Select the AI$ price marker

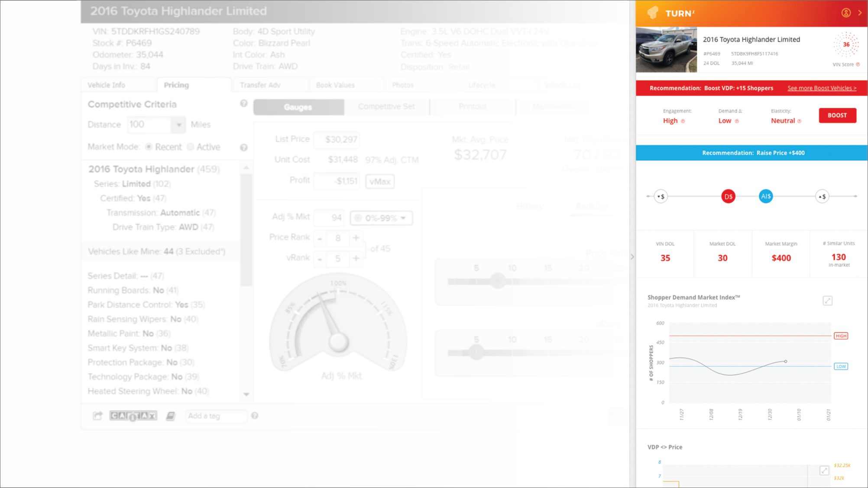pos(766,196)
